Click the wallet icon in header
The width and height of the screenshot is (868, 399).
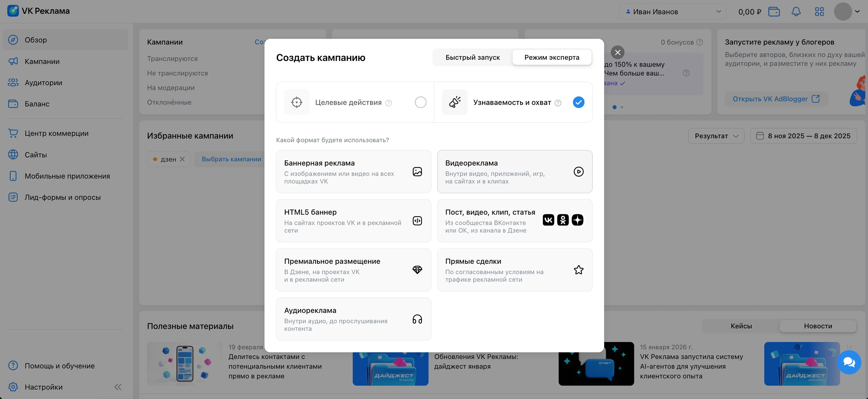click(774, 12)
